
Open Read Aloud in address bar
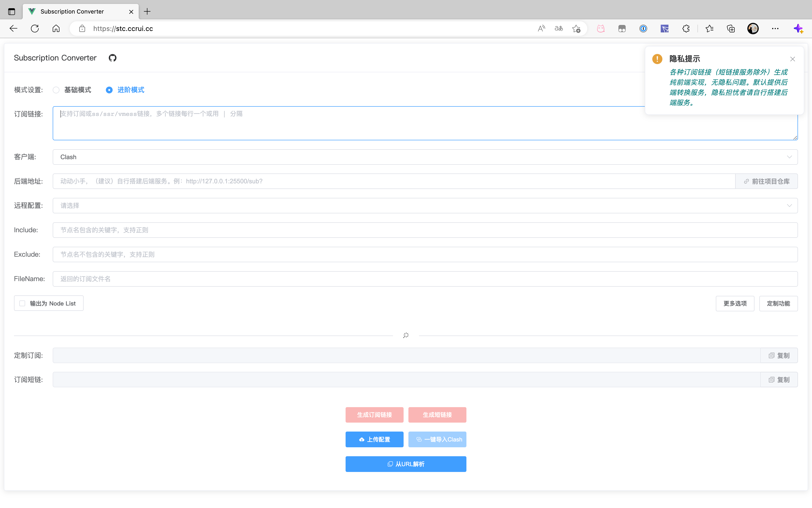(x=541, y=29)
